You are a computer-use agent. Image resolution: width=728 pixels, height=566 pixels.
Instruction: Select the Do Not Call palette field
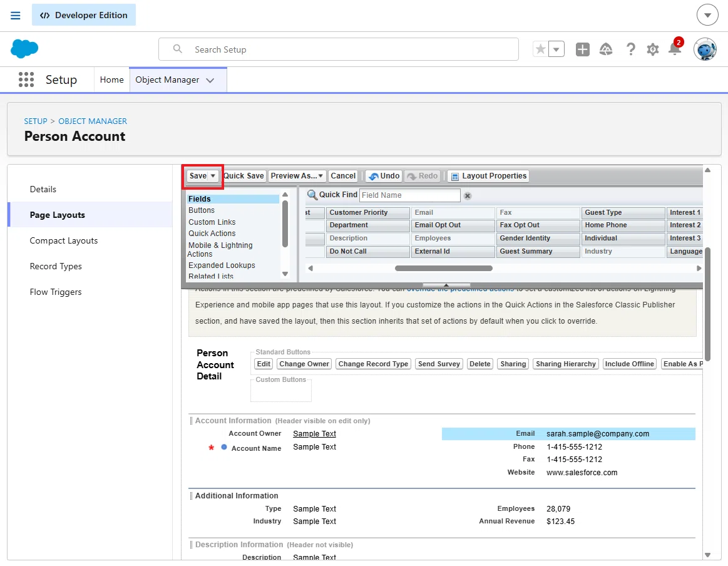coord(367,252)
